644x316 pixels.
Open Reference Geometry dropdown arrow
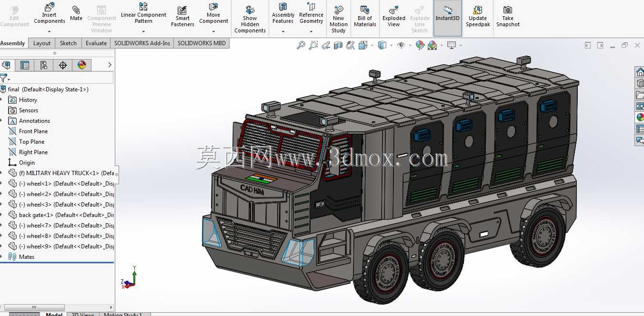tap(311, 32)
